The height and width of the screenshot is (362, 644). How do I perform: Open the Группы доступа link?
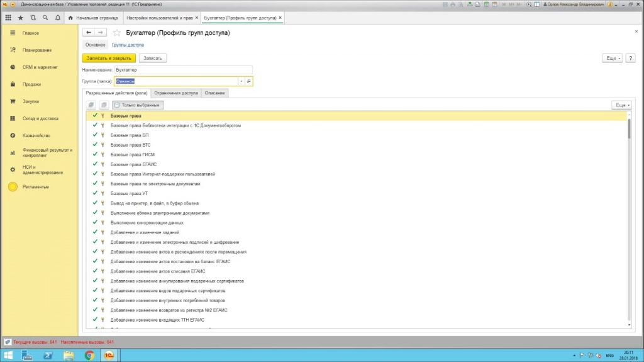point(128,45)
